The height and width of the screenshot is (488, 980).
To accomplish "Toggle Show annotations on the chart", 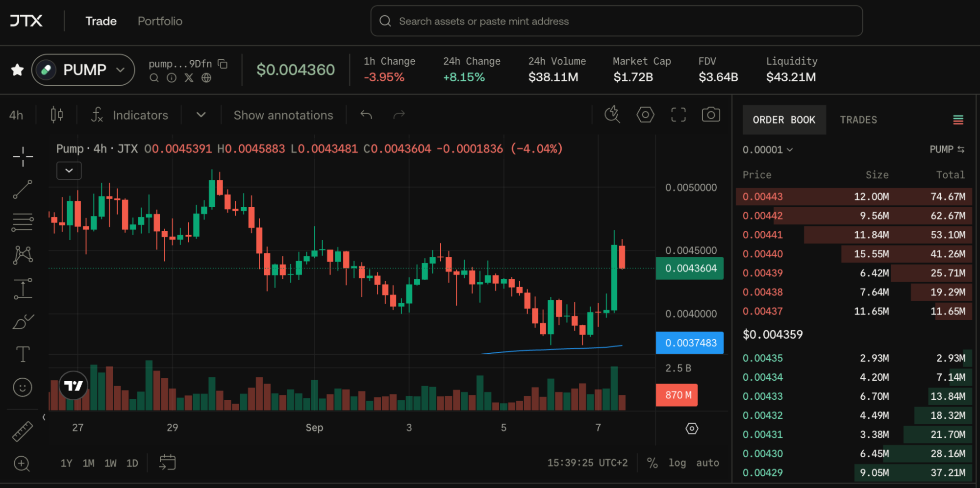I will tap(283, 115).
